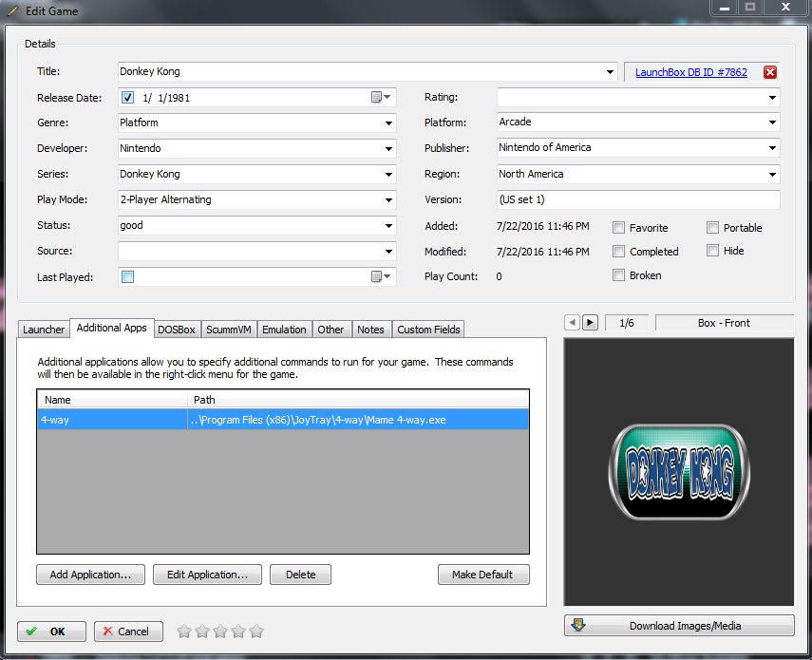Expand the Play Mode dropdown

[x=388, y=199]
